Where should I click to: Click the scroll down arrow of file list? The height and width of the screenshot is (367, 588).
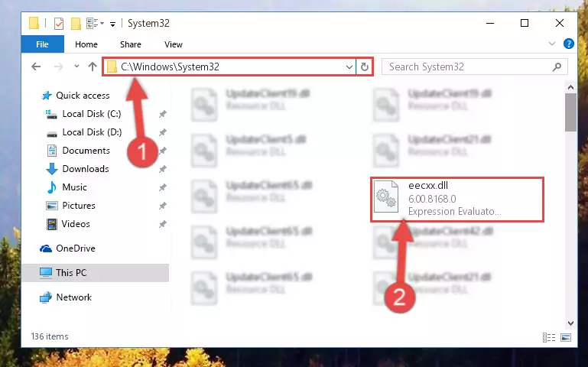click(570, 323)
